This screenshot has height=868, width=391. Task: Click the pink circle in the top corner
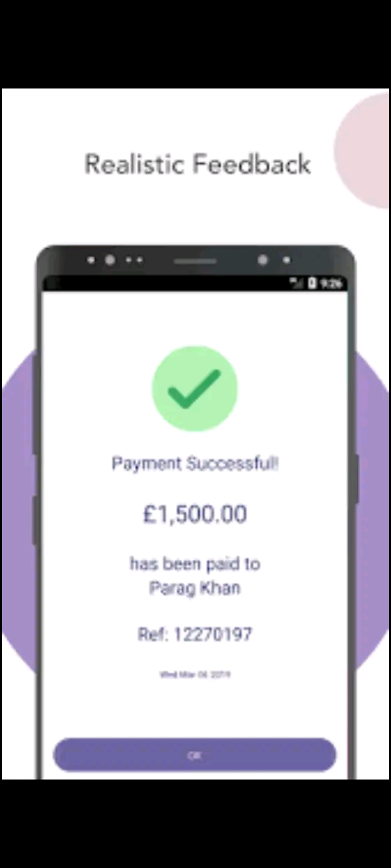363,150
